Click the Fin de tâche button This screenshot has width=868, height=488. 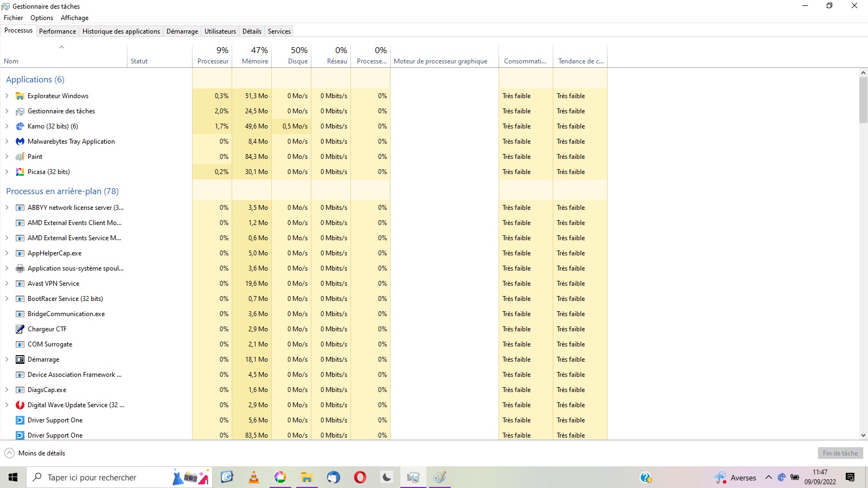pyautogui.click(x=840, y=453)
